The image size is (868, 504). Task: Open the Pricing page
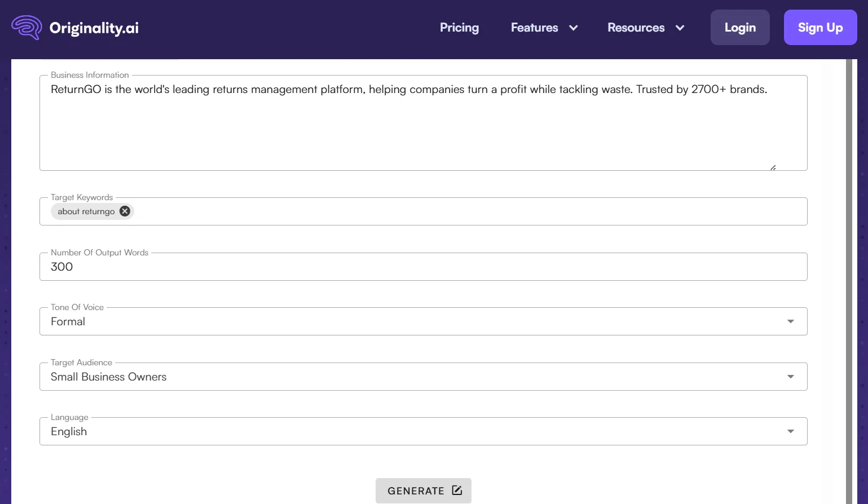(459, 28)
